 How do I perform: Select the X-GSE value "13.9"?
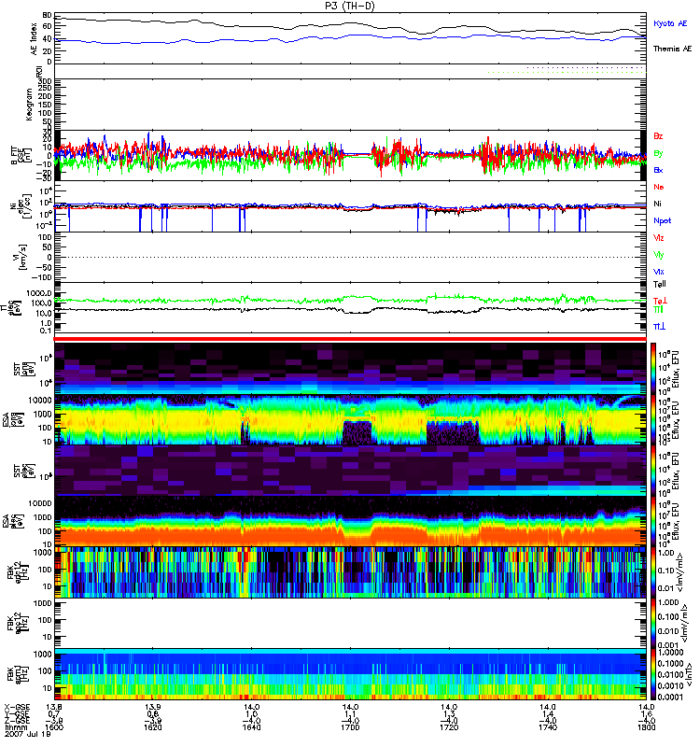pyautogui.click(x=153, y=707)
